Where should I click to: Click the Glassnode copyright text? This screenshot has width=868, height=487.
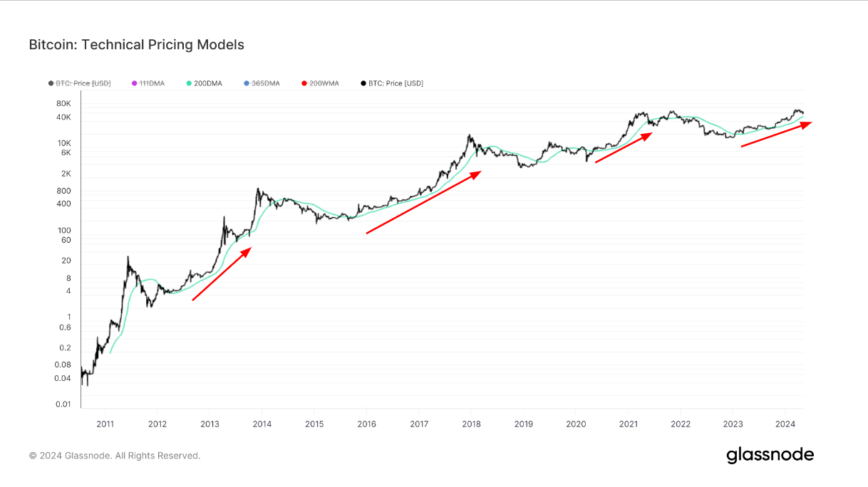click(115, 456)
